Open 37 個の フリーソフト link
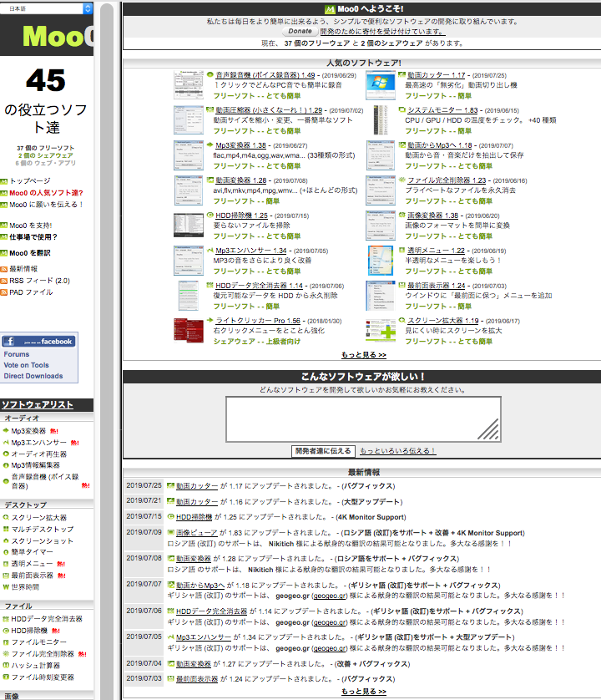 46,148
